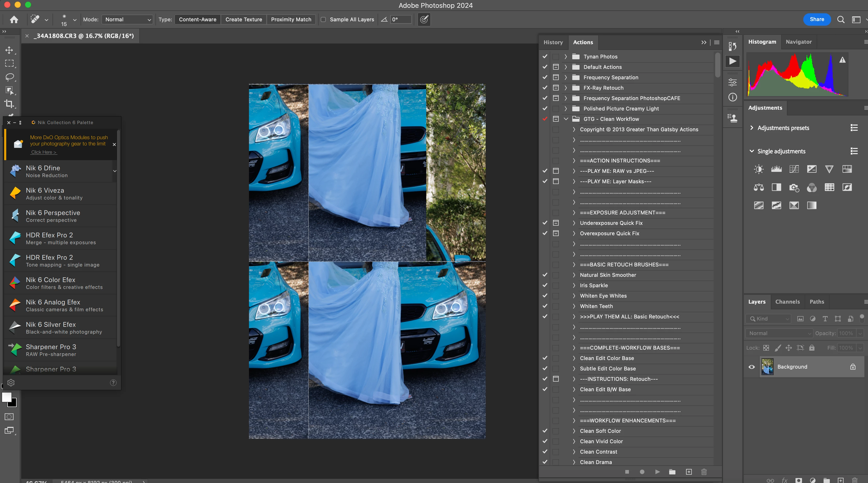Click the Actions panel trash icon
868x483 pixels.
click(x=704, y=472)
